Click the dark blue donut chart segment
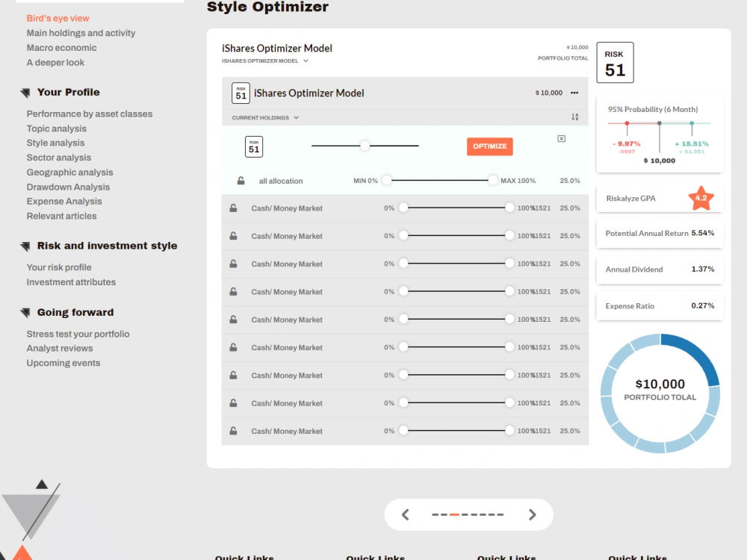The width and height of the screenshot is (747, 560). (693, 356)
